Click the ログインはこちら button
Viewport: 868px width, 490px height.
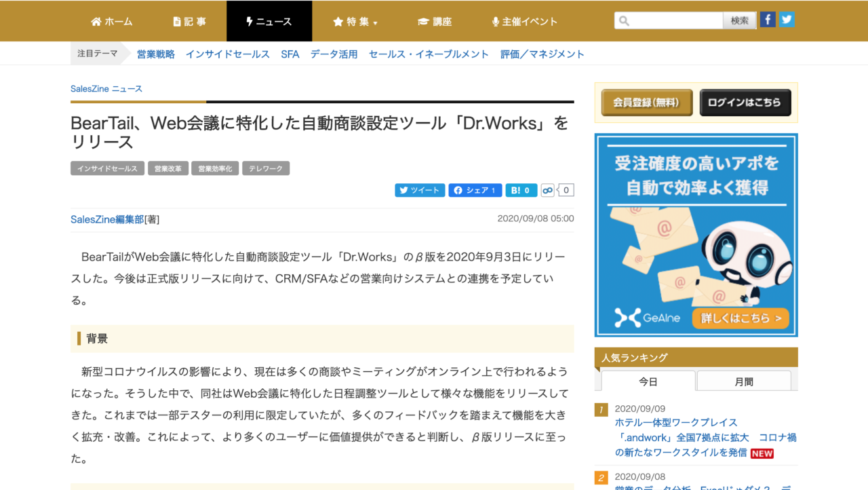point(745,102)
